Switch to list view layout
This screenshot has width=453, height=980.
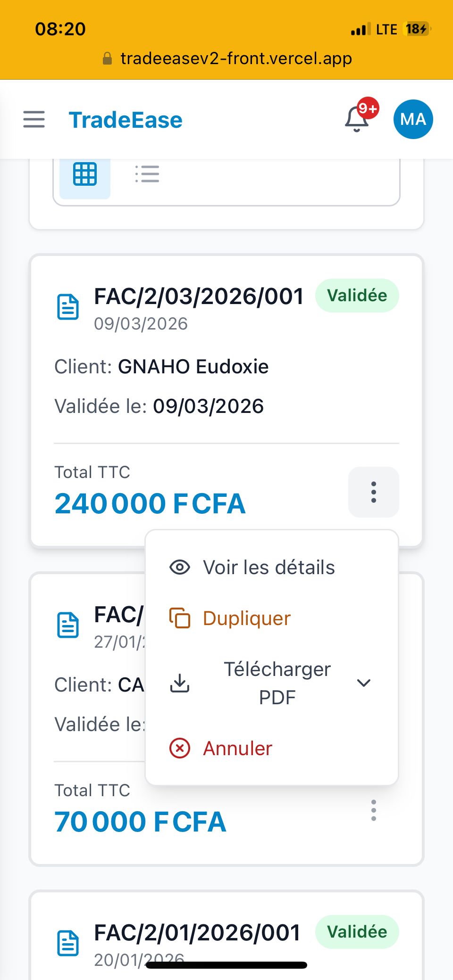[147, 174]
